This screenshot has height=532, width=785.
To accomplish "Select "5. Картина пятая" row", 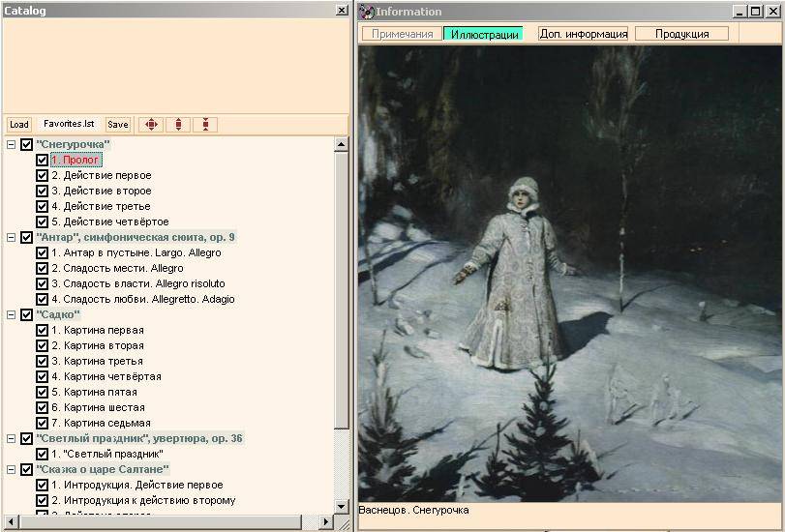I will click(x=94, y=393).
